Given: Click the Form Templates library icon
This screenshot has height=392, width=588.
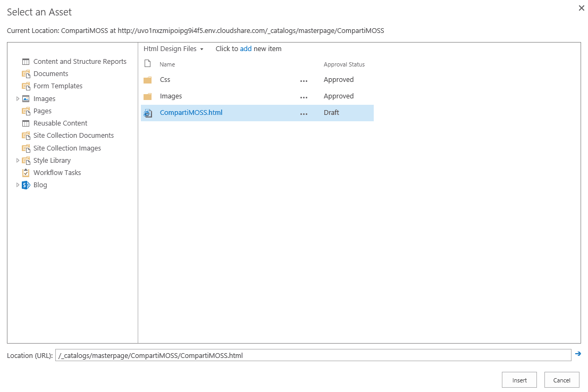Looking at the screenshot, I should (x=26, y=86).
